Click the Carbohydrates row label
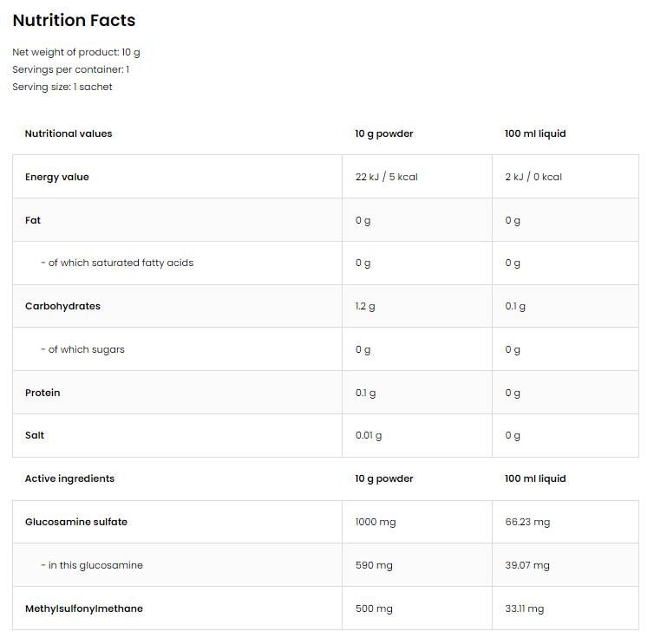 (x=62, y=306)
